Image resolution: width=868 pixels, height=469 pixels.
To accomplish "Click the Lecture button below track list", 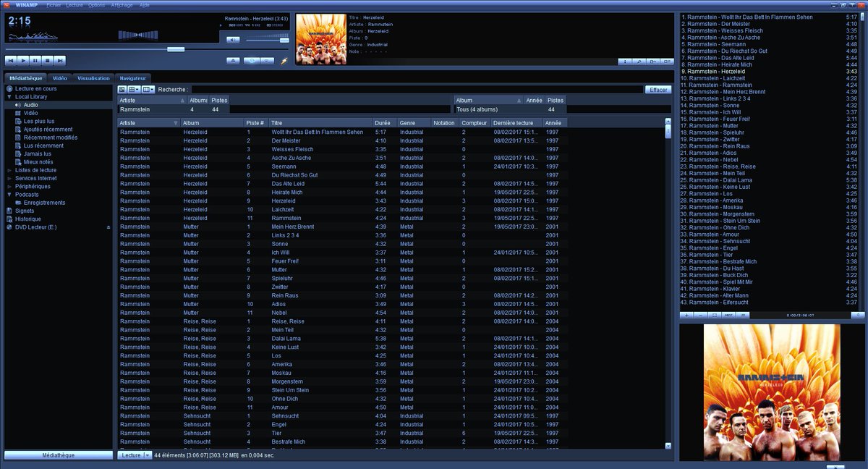I will 131,455.
